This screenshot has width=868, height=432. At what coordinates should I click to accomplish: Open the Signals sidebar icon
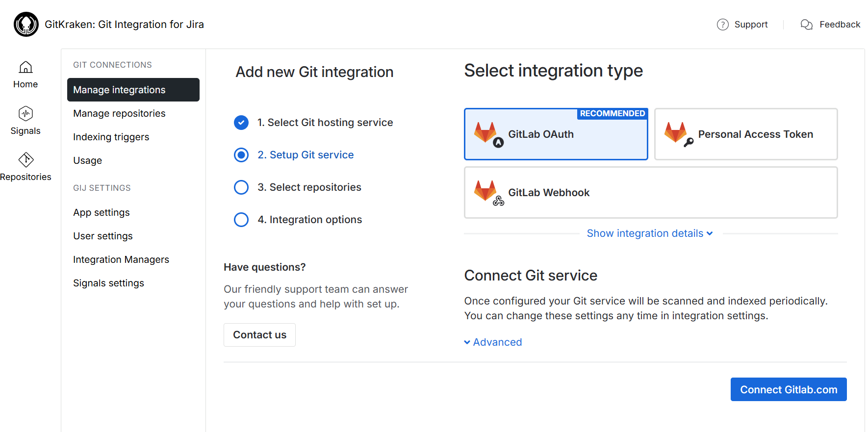26,114
